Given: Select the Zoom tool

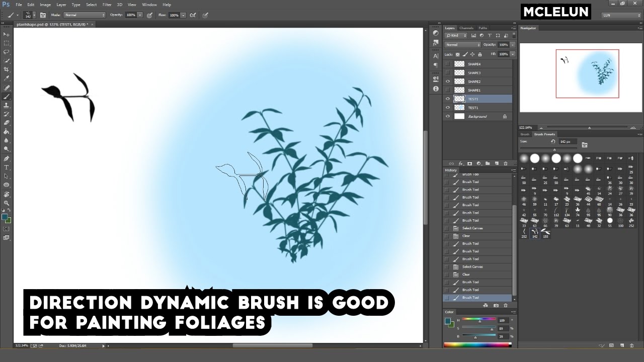Looking at the screenshot, I should (7, 203).
